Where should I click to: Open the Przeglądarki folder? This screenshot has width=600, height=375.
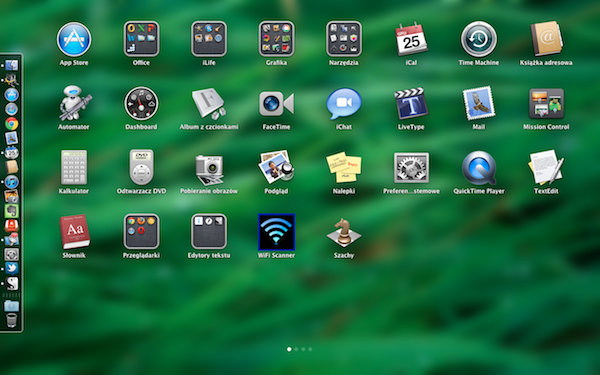tap(141, 232)
